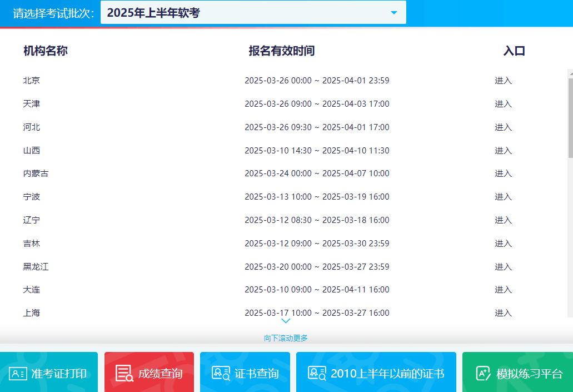
Task: Select the 天津 institution name
Action: pyautogui.click(x=32, y=104)
